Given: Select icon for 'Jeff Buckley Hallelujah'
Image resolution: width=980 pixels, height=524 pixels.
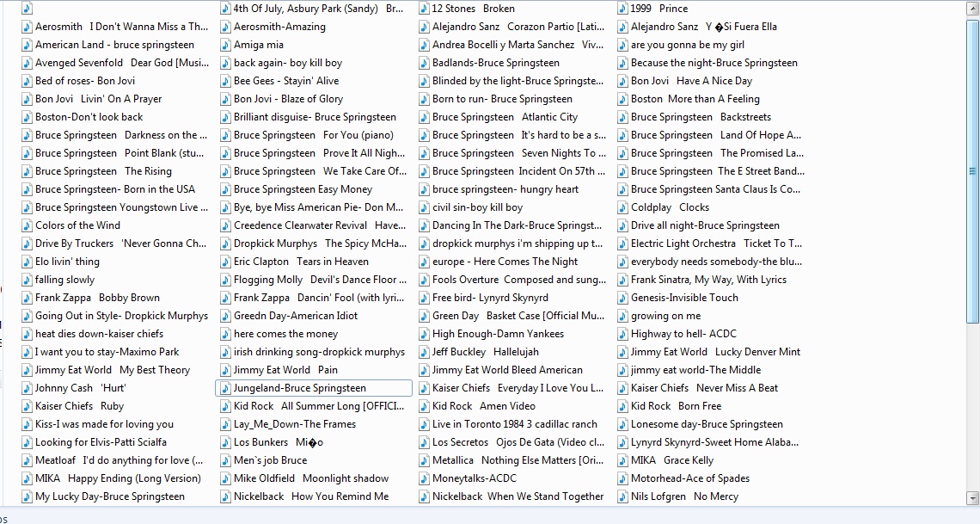Looking at the screenshot, I should pos(425,353).
